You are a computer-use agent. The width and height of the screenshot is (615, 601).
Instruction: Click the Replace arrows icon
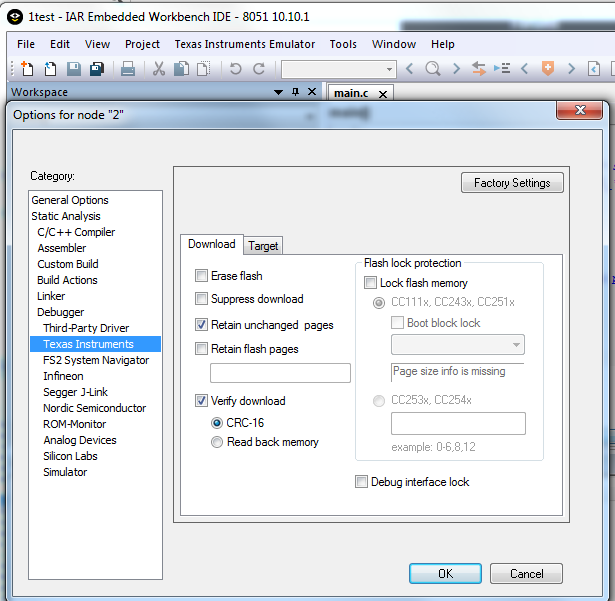[x=479, y=69]
